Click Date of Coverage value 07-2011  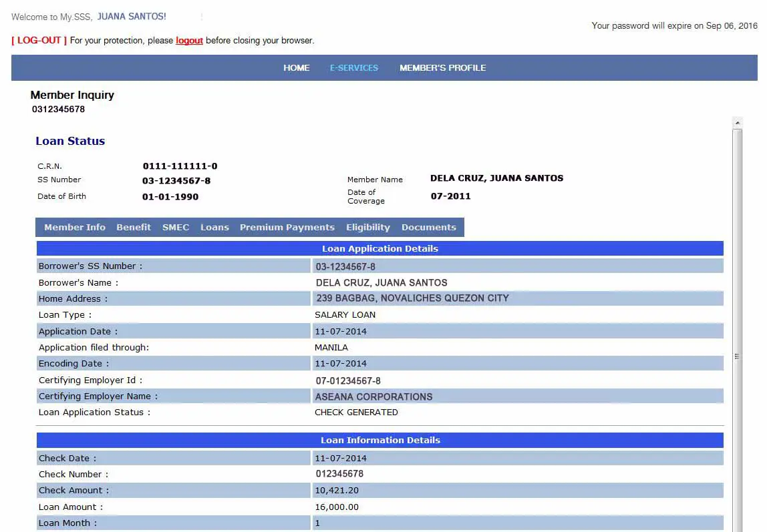(450, 196)
